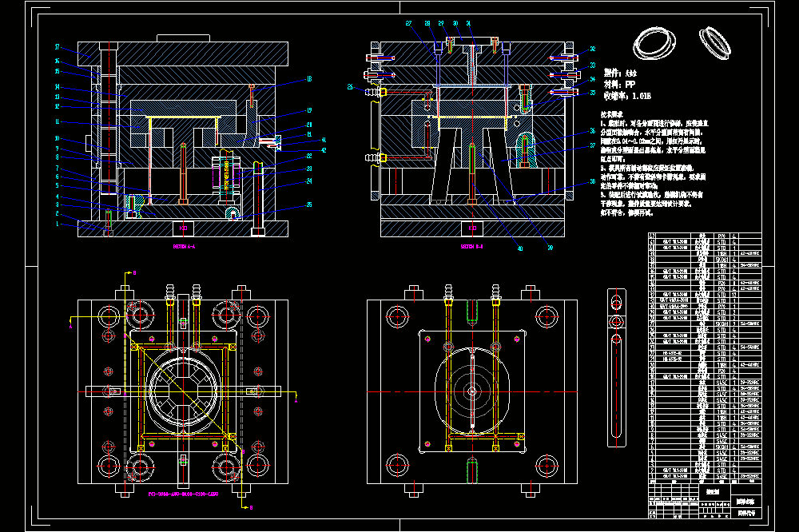The height and width of the screenshot is (532, 799).
Task: Click balloon number 5
Action: [58, 185]
